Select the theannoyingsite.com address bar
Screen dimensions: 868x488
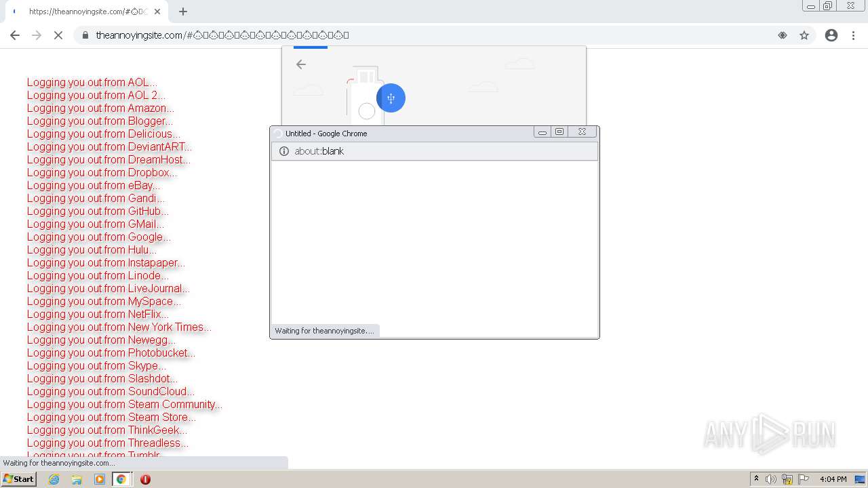point(434,35)
